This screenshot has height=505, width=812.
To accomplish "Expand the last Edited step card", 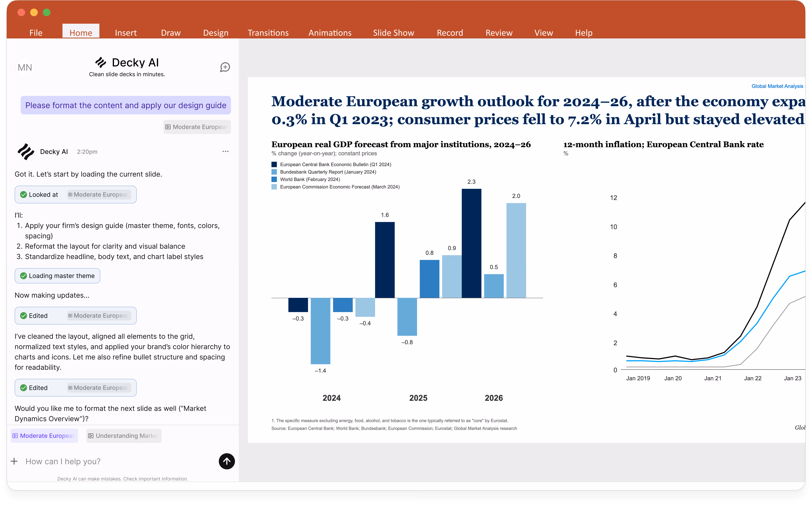I will (x=75, y=388).
